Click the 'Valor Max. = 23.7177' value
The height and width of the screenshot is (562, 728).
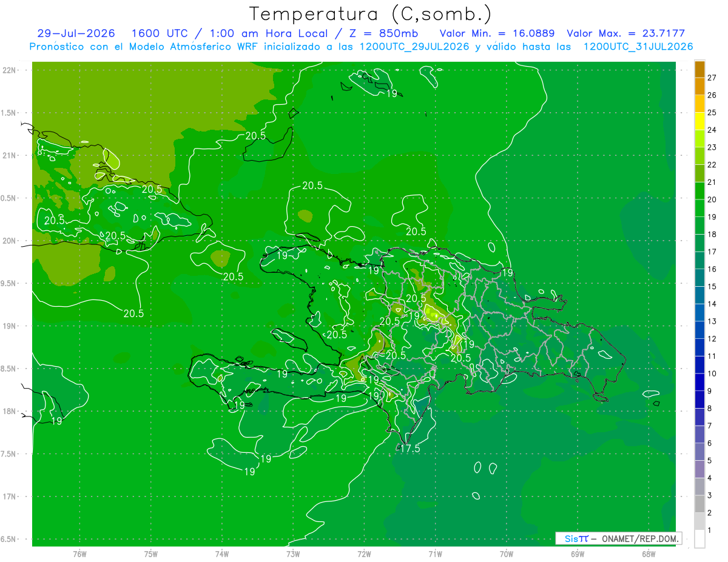click(x=625, y=33)
